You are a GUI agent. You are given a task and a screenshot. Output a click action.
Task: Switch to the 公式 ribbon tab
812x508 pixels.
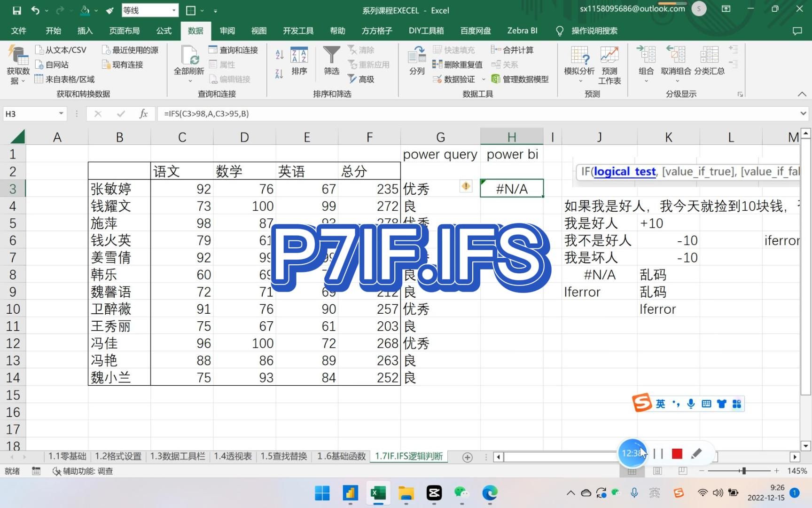coord(163,31)
